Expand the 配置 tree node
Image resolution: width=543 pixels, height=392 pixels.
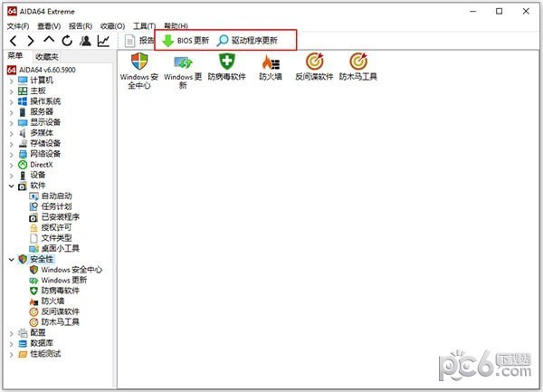[11, 333]
